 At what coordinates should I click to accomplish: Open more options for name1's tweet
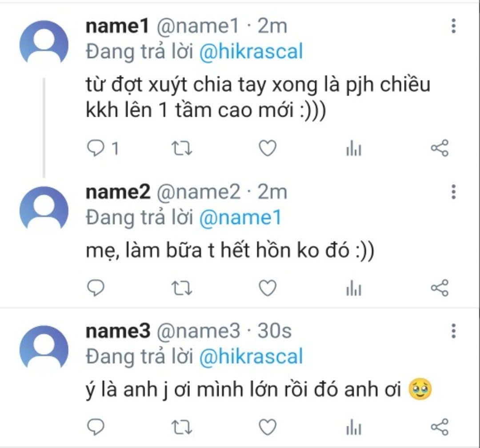[x=454, y=26]
